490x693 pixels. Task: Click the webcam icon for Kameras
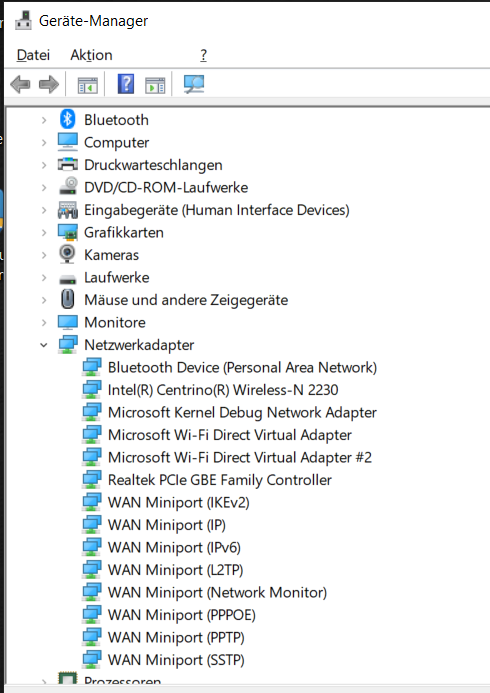click(67, 254)
